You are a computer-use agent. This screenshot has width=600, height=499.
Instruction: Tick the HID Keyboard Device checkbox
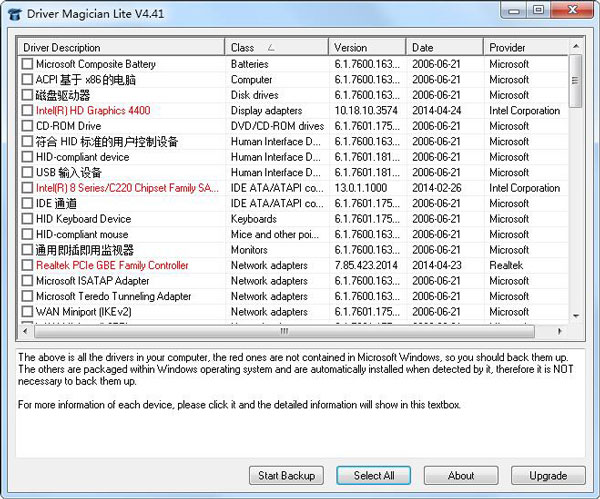click(x=27, y=219)
